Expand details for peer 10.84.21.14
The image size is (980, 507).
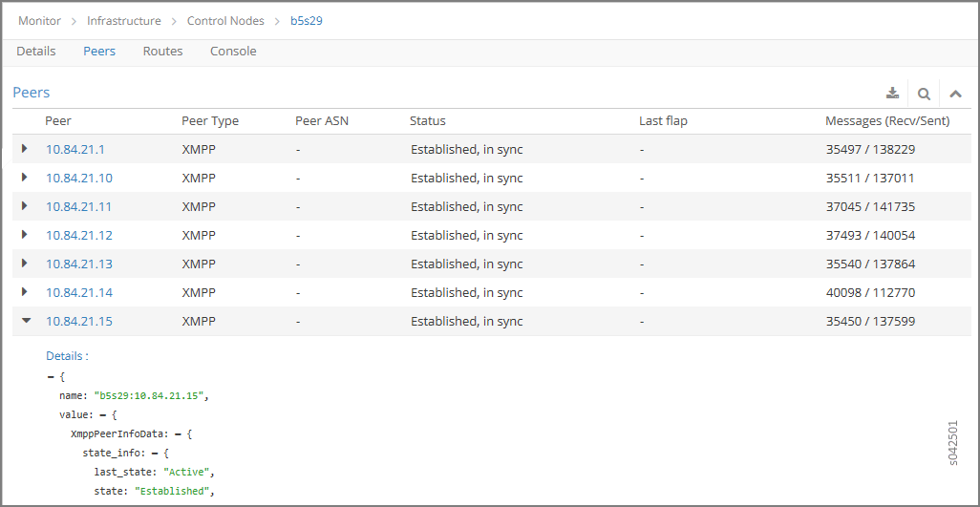(x=25, y=292)
